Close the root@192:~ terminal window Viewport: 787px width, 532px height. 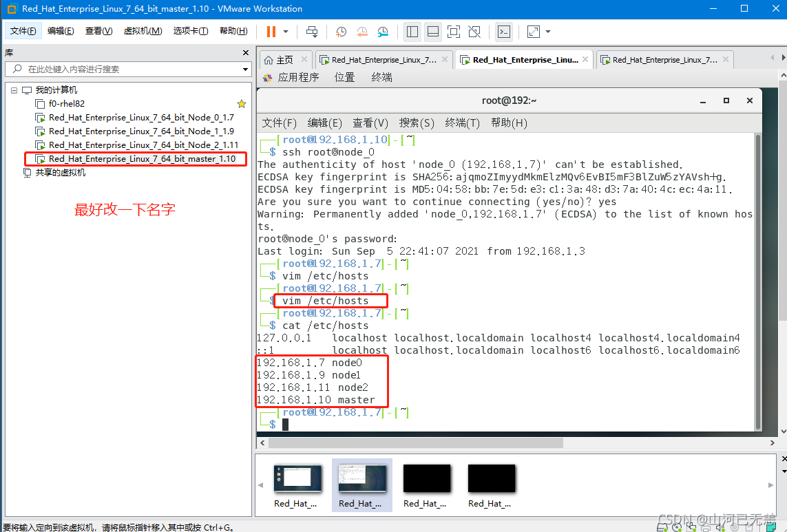[x=750, y=101]
